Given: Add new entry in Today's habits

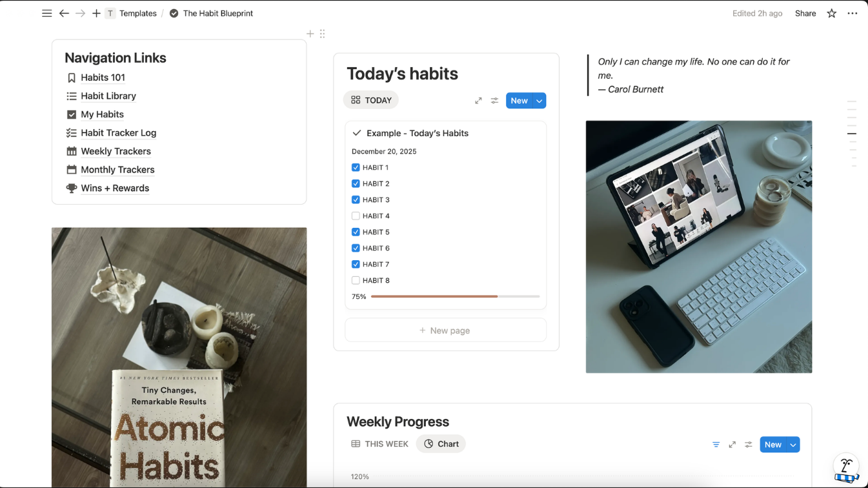Looking at the screenshot, I should pos(520,101).
